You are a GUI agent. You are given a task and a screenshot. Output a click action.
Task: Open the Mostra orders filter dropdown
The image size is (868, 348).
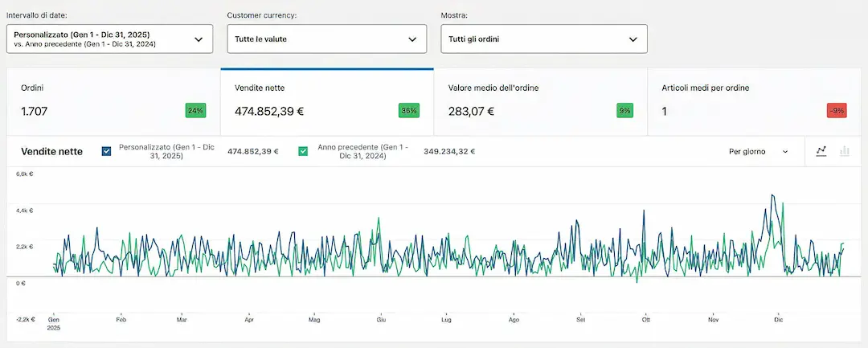[543, 39]
